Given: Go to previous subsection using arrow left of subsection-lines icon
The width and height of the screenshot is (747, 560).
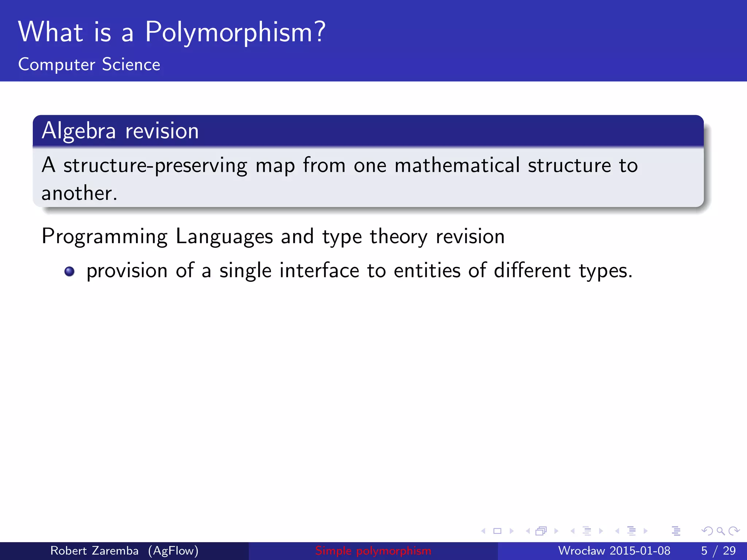Looking at the screenshot, I should point(573,531).
